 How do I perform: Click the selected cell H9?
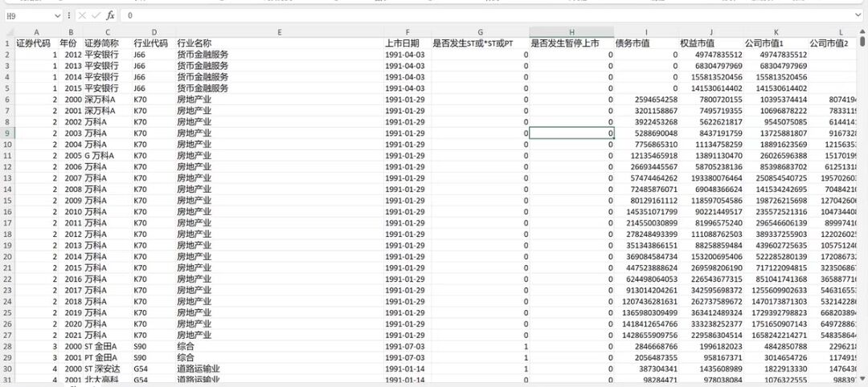tap(572, 132)
